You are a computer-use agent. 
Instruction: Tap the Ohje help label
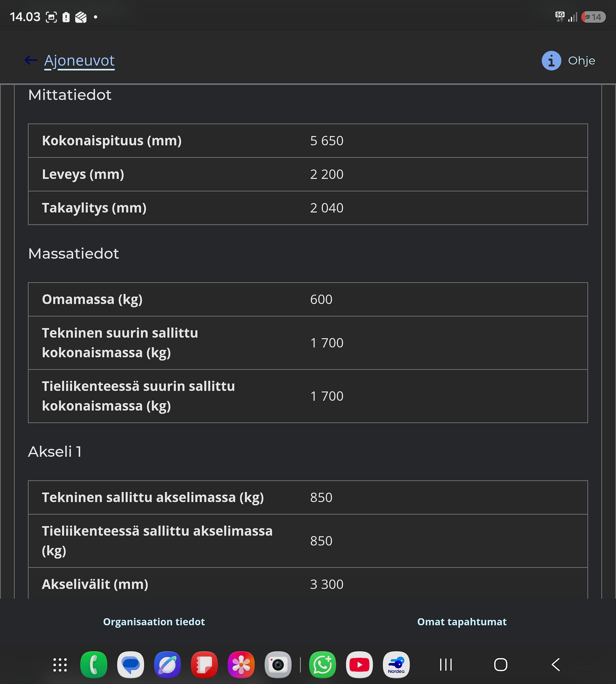tap(581, 60)
